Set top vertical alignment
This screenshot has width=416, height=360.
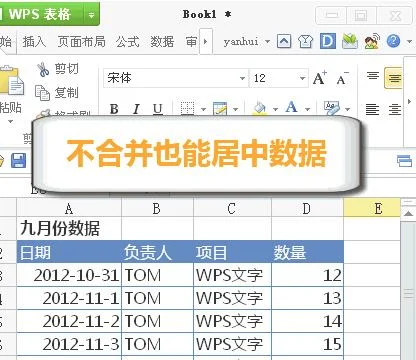pyautogui.click(x=373, y=77)
